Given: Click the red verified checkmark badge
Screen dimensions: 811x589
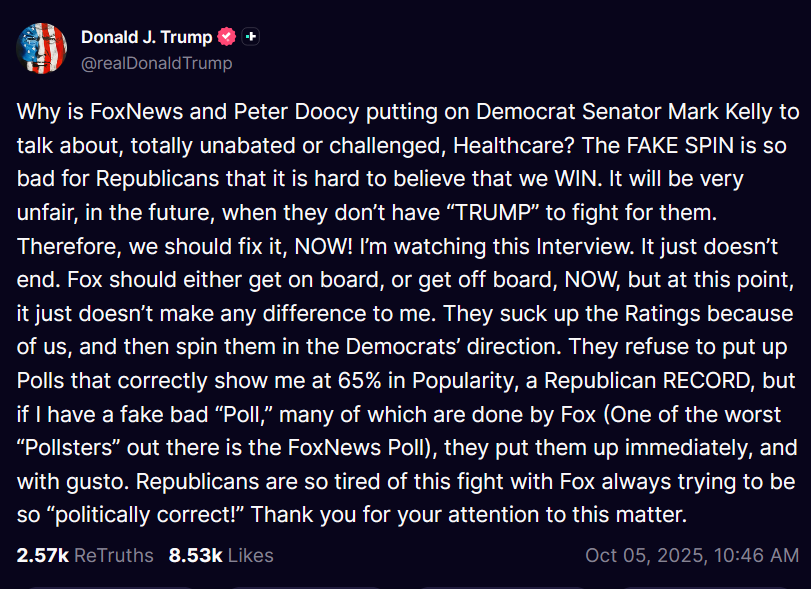Looking at the screenshot, I should pyautogui.click(x=228, y=37).
